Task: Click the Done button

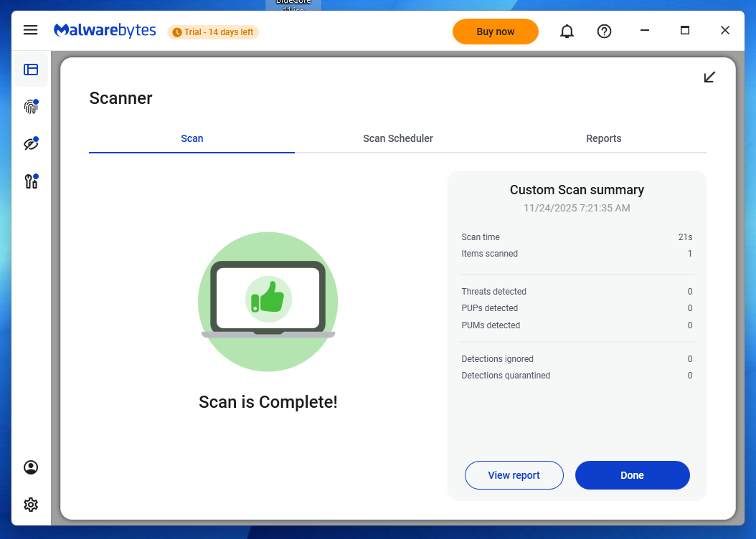Action: pos(632,475)
